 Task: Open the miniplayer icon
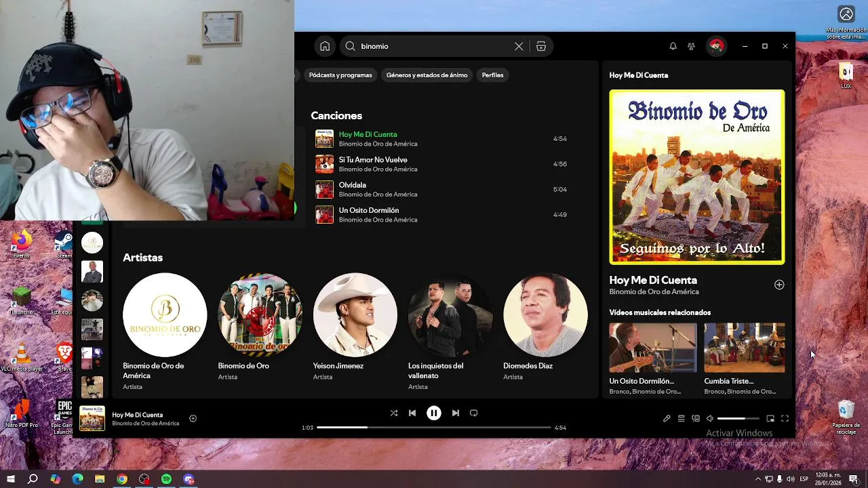(x=770, y=419)
